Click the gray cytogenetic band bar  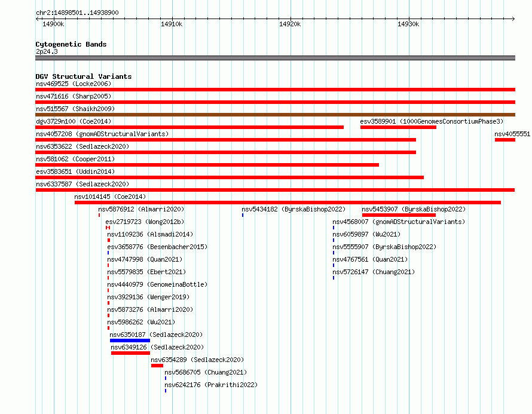pyautogui.click(x=275, y=58)
